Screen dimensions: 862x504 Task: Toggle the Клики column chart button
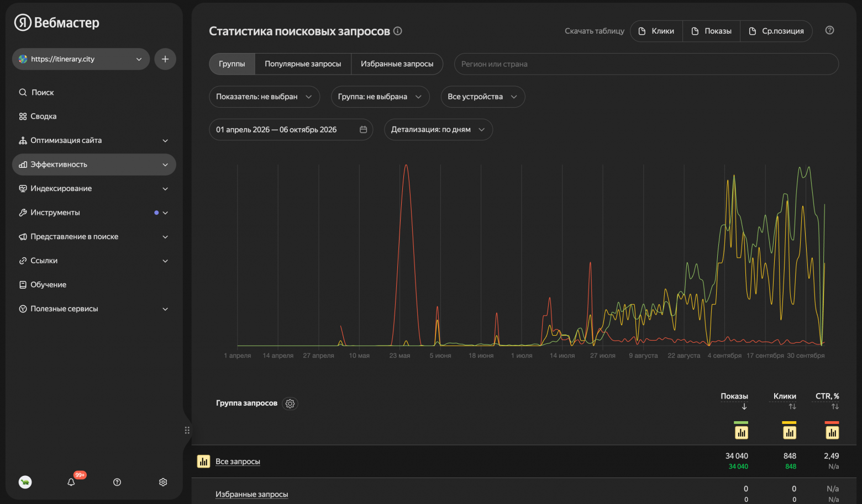(x=790, y=432)
